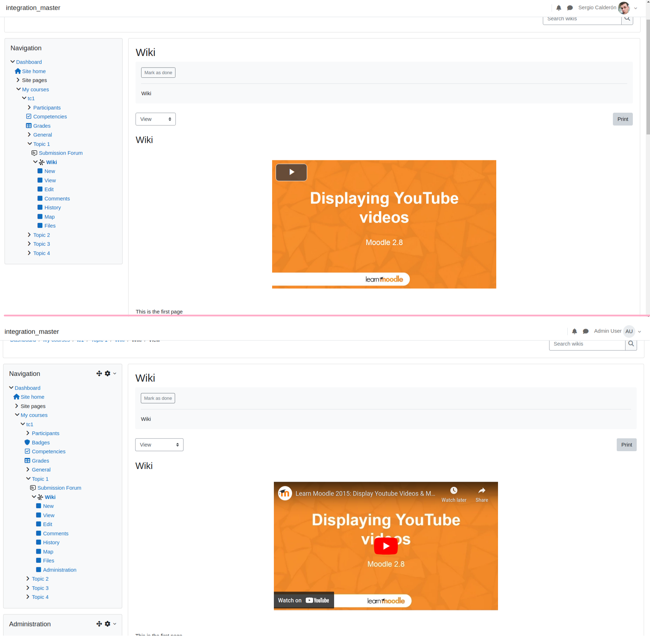This screenshot has height=644, width=650.
Task: Click Mark as done in the upper wiki
Action: click(158, 72)
